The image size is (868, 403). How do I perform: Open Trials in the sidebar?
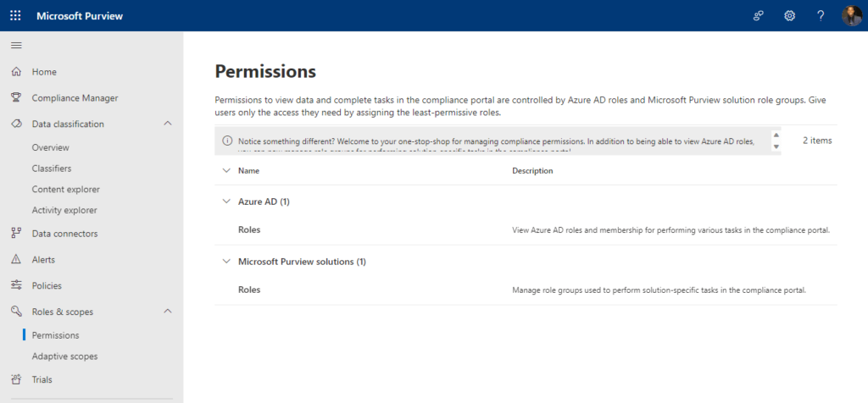(42, 380)
